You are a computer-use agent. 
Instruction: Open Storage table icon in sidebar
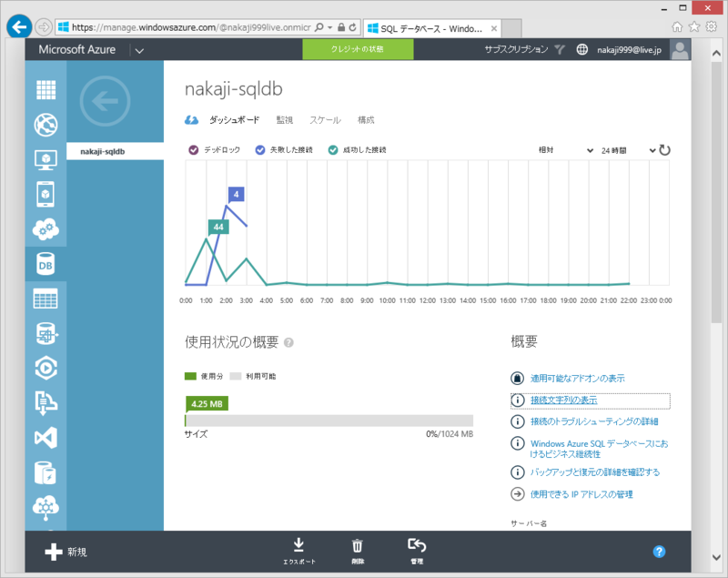45,299
